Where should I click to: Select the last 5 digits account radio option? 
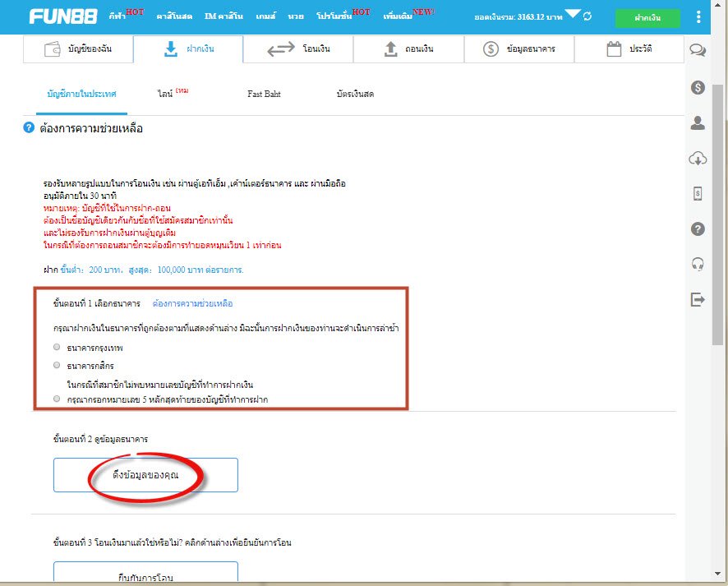pyautogui.click(x=57, y=399)
